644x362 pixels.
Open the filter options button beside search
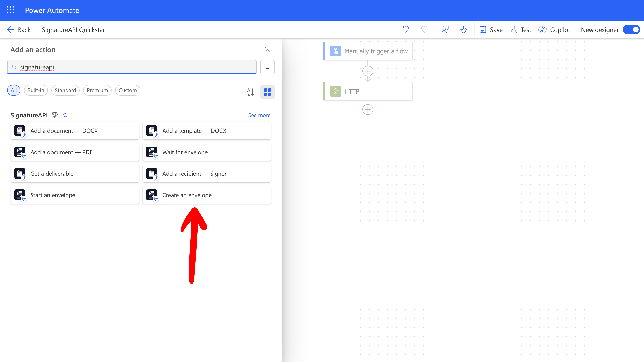(x=267, y=67)
